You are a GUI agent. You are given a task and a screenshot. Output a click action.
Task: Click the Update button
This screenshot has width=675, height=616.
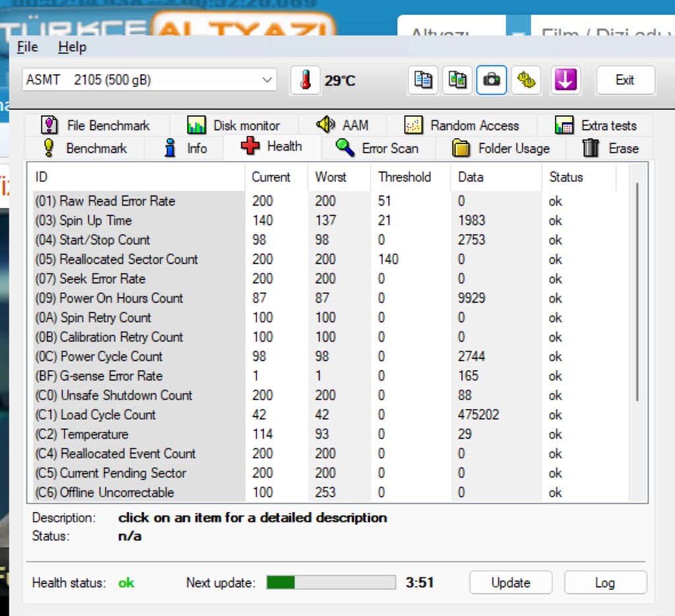[x=511, y=582]
